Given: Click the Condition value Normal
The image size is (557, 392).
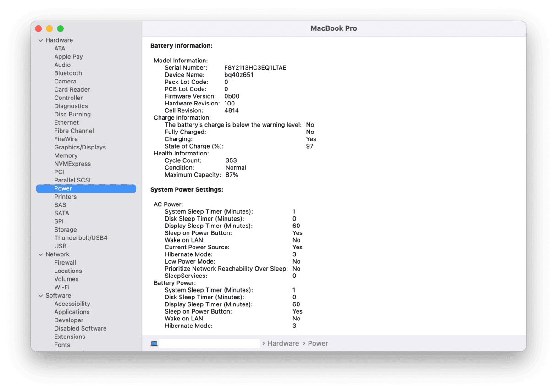Looking at the screenshot, I should pos(236,168).
